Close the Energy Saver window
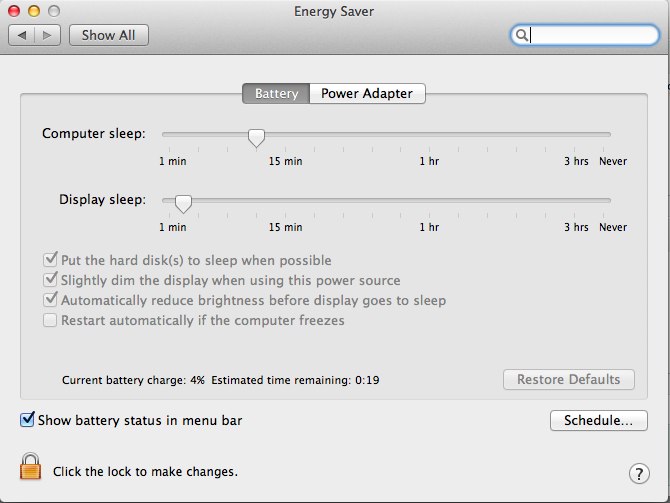The width and height of the screenshot is (670, 503). tap(14, 11)
